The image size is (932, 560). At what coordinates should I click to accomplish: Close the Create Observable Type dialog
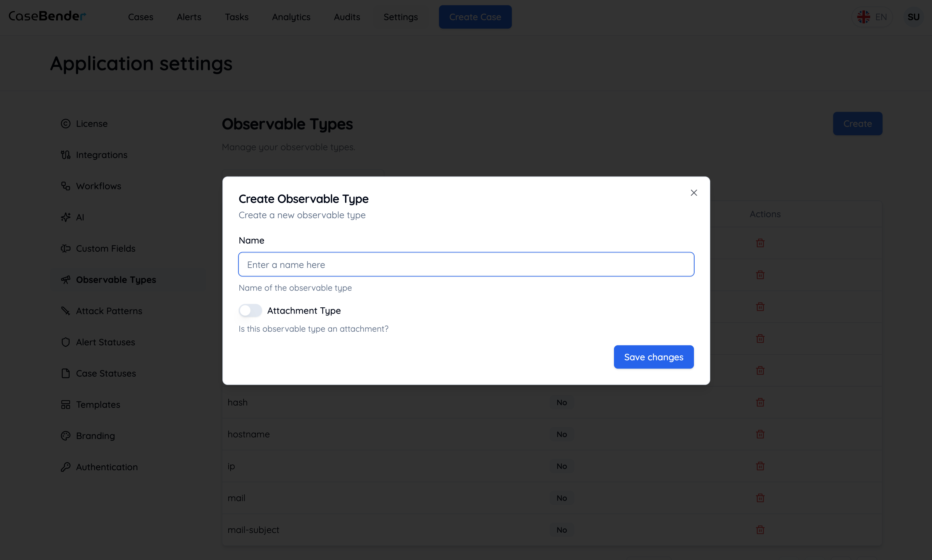point(694,193)
